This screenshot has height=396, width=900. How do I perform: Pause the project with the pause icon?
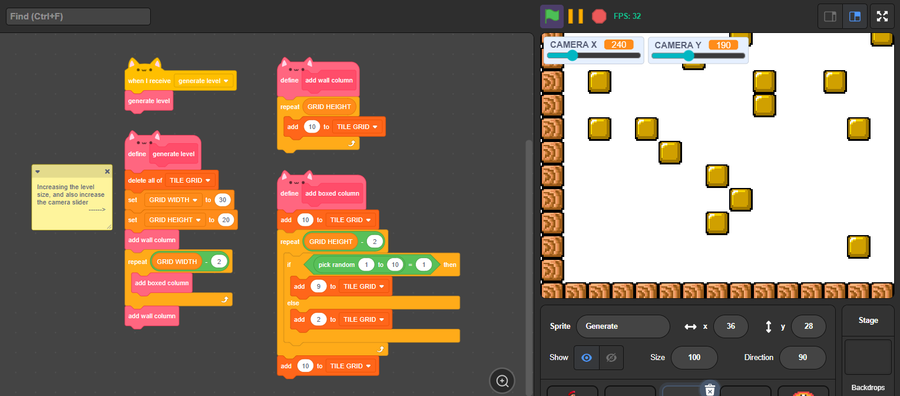point(576,16)
